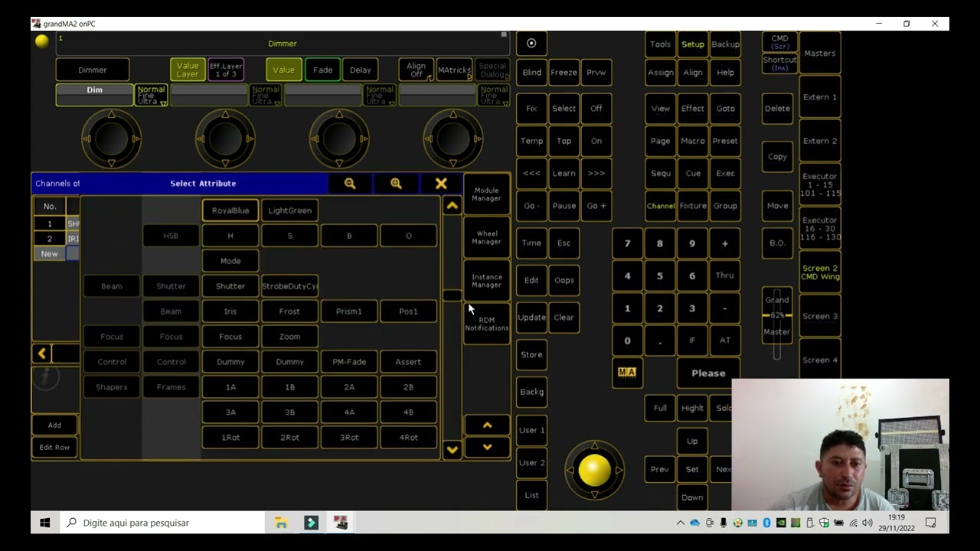Open File Explorer from the taskbar
Screen dimensions: 980x551
coord(281,523)
